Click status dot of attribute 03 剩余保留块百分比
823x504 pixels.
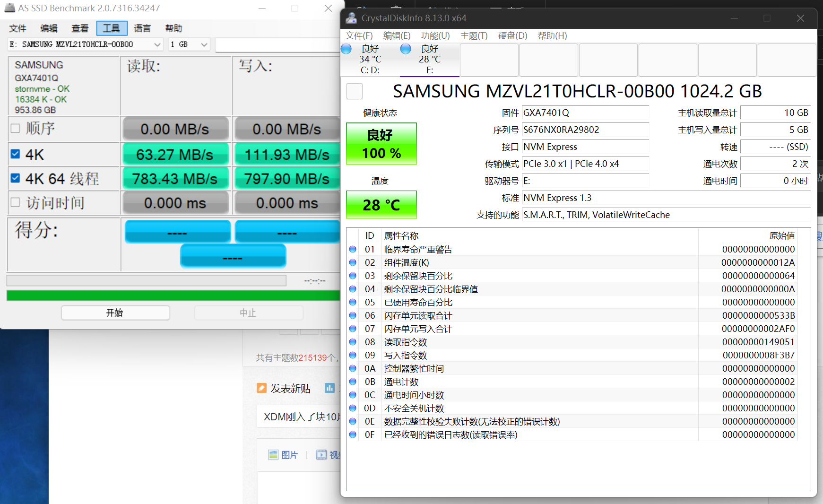click(353, 276)
